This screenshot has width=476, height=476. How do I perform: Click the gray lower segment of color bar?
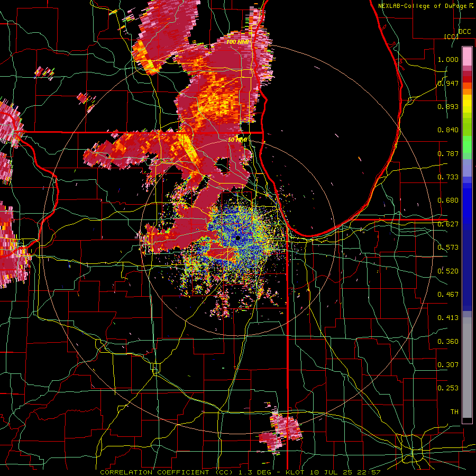pyautogui.click(x=467, y=368)
